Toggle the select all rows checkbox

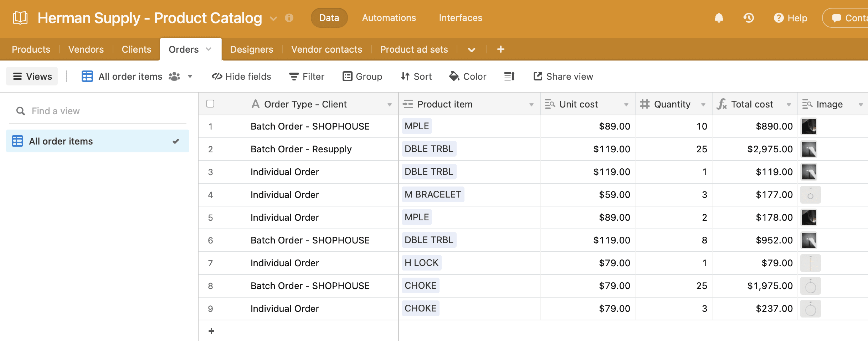(210, 104)
